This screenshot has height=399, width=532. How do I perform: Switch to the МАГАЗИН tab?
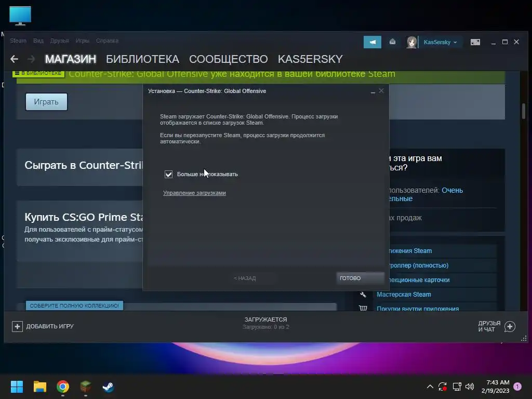(71, 59)
